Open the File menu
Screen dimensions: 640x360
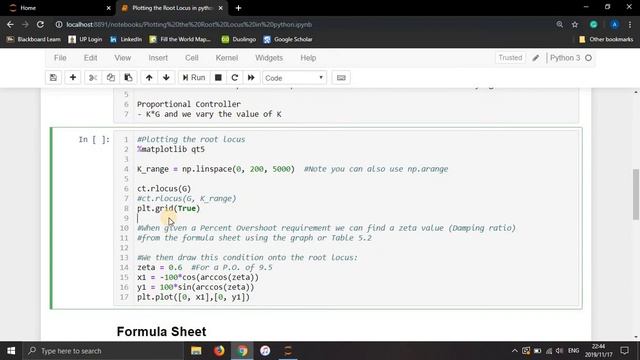pos(60,58)
